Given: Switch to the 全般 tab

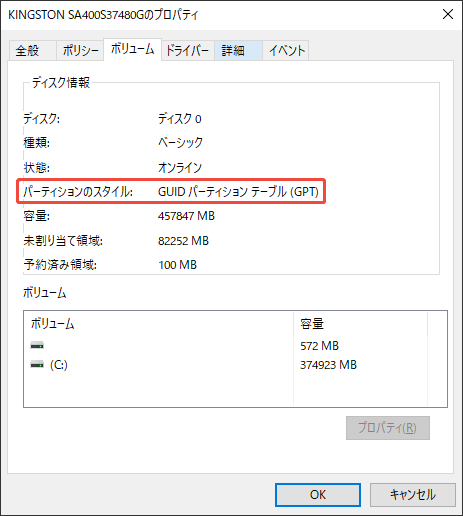Looking at the screenshot, I should coord(33,51).
